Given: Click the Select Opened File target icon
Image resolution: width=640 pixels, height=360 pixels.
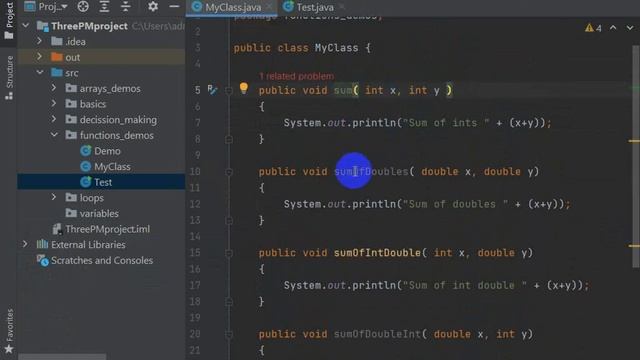Looking at the screenshot, I should tap(83, 7).
